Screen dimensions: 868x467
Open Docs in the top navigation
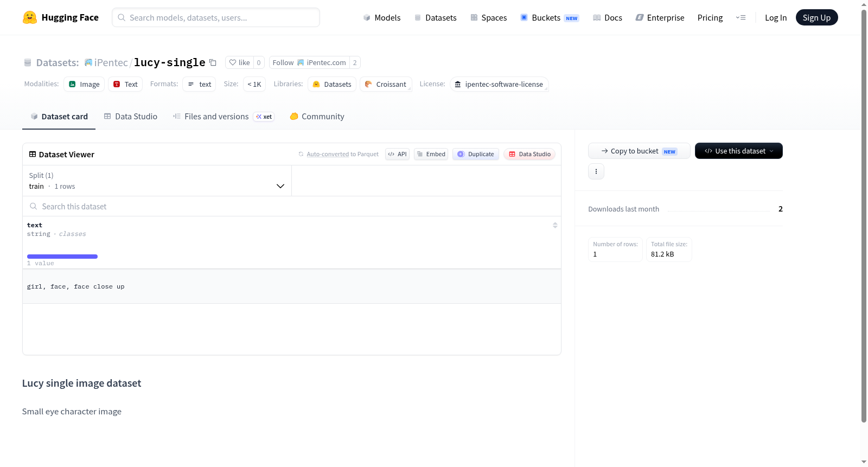pos(608,18)
